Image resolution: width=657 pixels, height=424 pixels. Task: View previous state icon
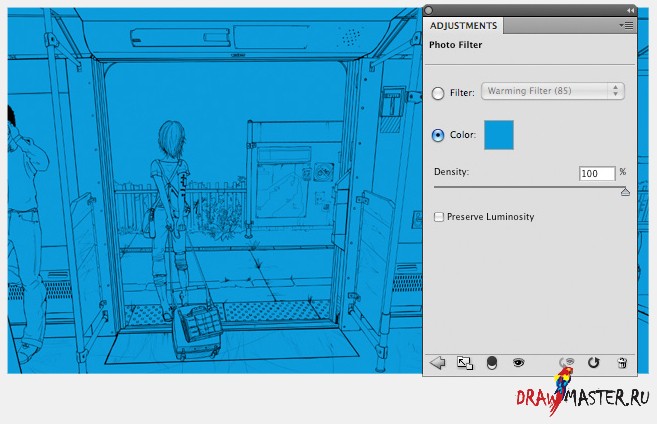click(566, 362)
